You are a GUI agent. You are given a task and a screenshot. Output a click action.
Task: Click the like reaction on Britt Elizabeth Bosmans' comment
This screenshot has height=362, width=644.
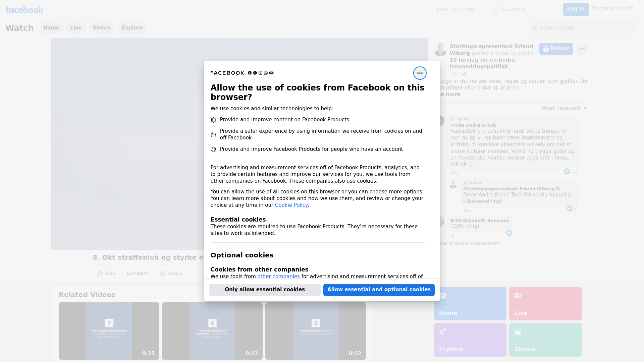pyautogui.click(x=509, y=233)
